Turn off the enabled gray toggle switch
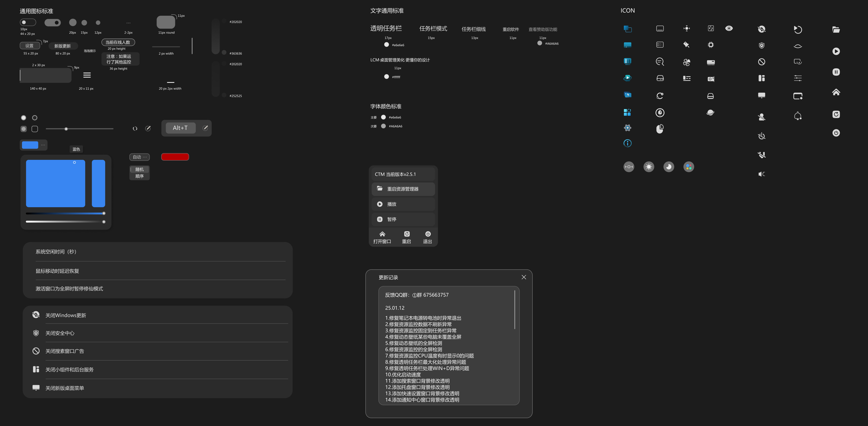The image size is (868, 426). point(53,23)
